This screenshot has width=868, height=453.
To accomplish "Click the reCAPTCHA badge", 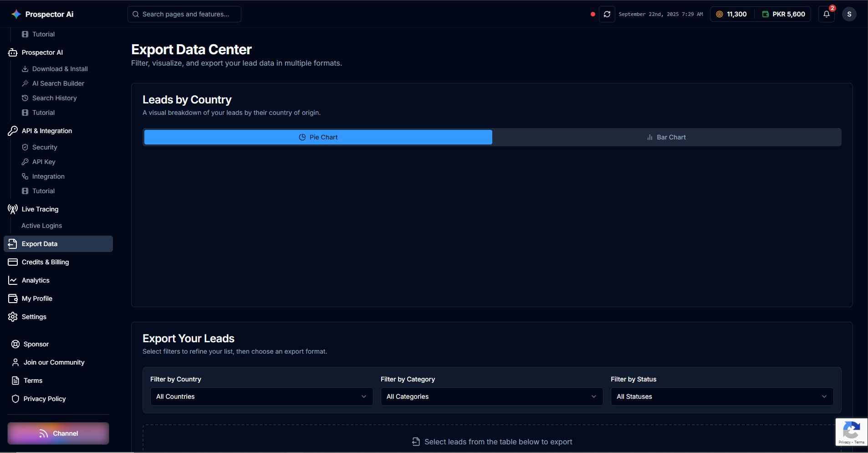I will [851, 432].
